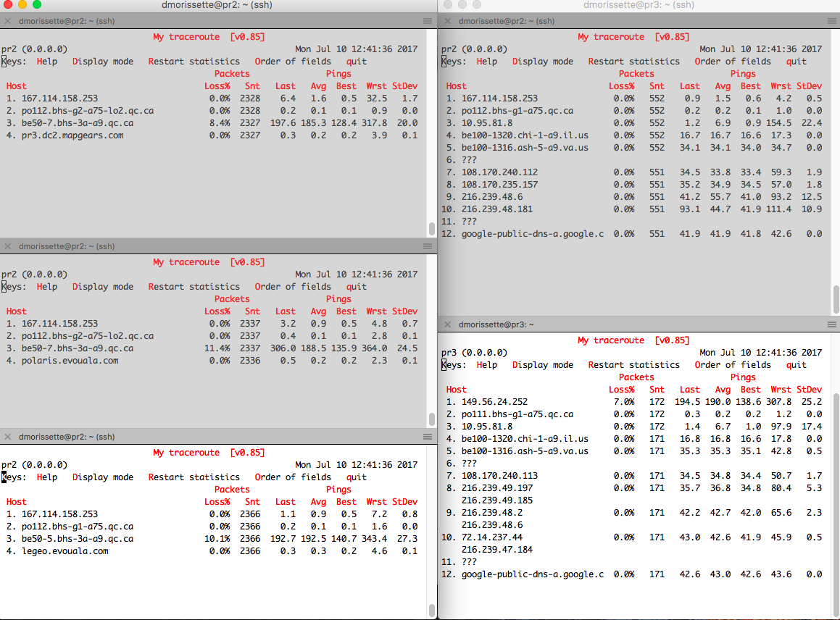840x620 pixels.
Task: Select the dmorissette@pr3: ~ pane title
Action: [496, 324]
